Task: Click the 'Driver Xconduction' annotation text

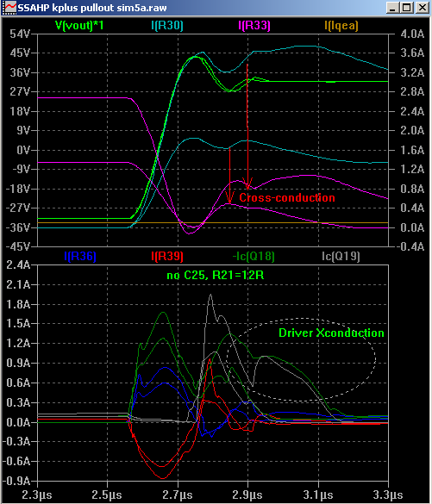Action: [331, 333]
